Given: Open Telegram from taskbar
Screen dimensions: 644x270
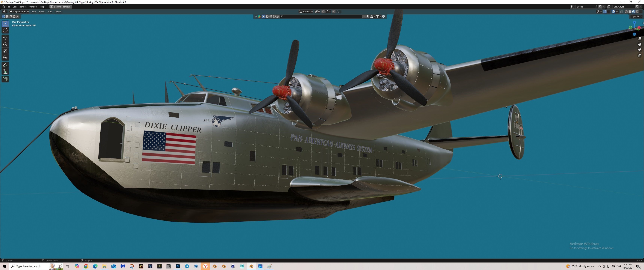Looking at the screenshot, I should (187, 266).
